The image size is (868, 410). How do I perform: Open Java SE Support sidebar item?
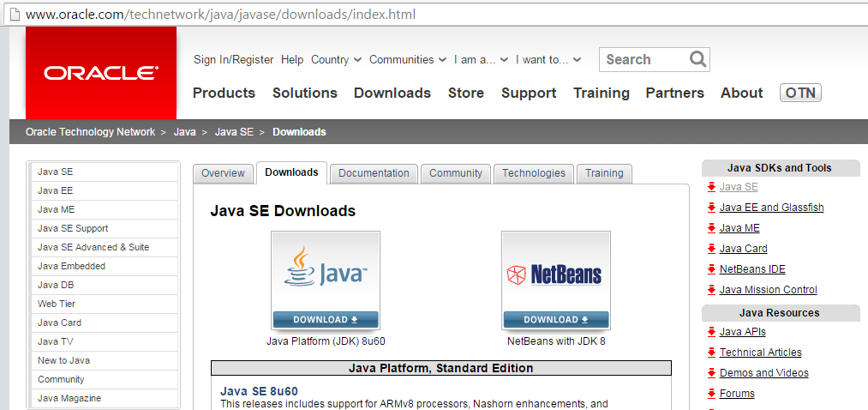[104, 228]
